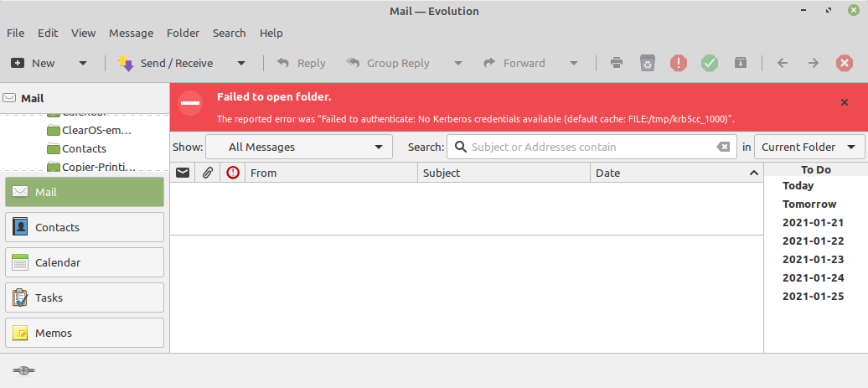Click the 2021-01-22 To Do date
The image size is (868, 388).
tap(814, 241)
